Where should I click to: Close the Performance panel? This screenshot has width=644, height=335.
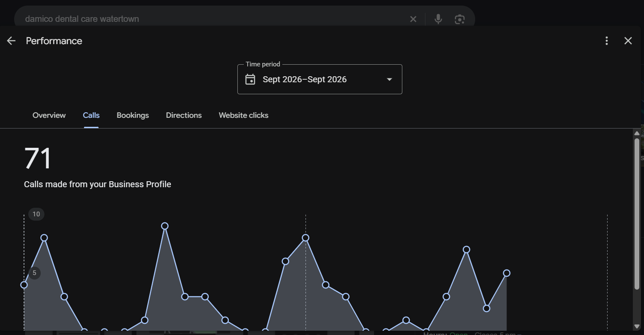[628, 41]
